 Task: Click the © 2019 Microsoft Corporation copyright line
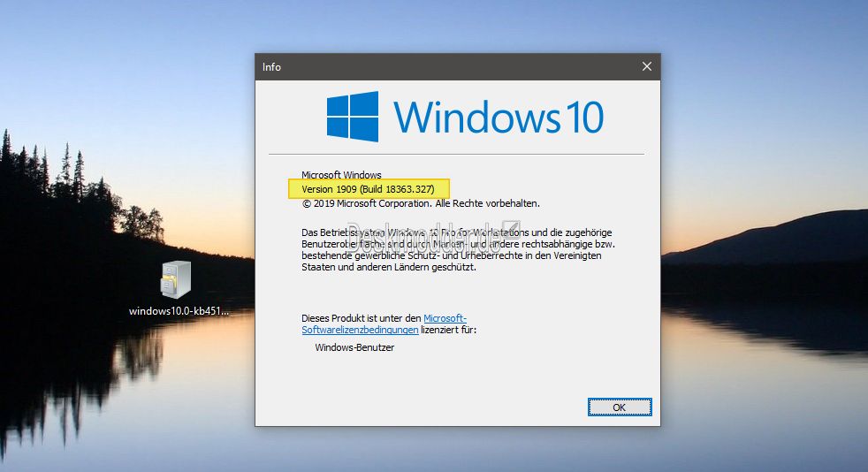tap(421, 203)
